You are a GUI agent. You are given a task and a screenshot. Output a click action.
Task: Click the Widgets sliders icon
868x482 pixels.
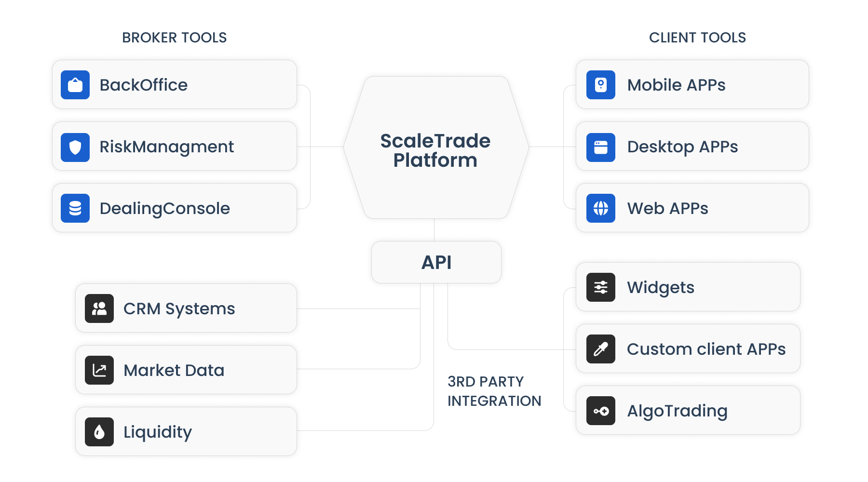[x=600, y=287]
